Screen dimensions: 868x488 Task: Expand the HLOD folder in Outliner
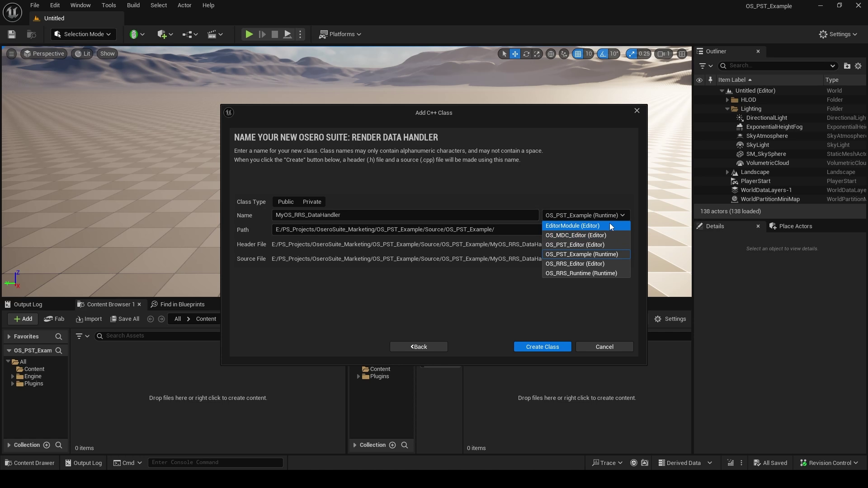pos(727,100)
